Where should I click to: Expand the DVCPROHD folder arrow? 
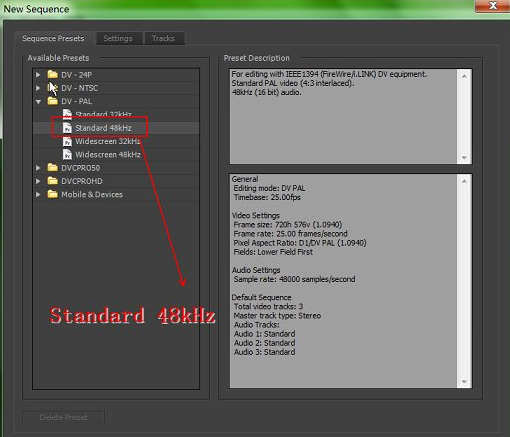point(38,181)
